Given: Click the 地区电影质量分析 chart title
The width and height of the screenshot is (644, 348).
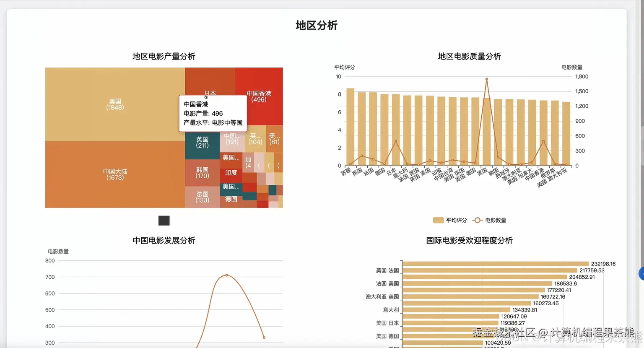Looking at the screenshot, I should pos(469,56).
